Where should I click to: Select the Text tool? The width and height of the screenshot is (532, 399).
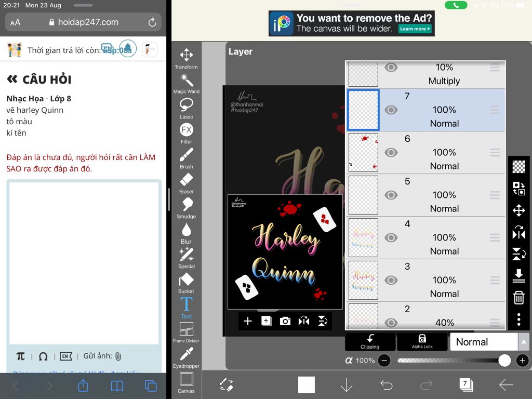(187, 308)
